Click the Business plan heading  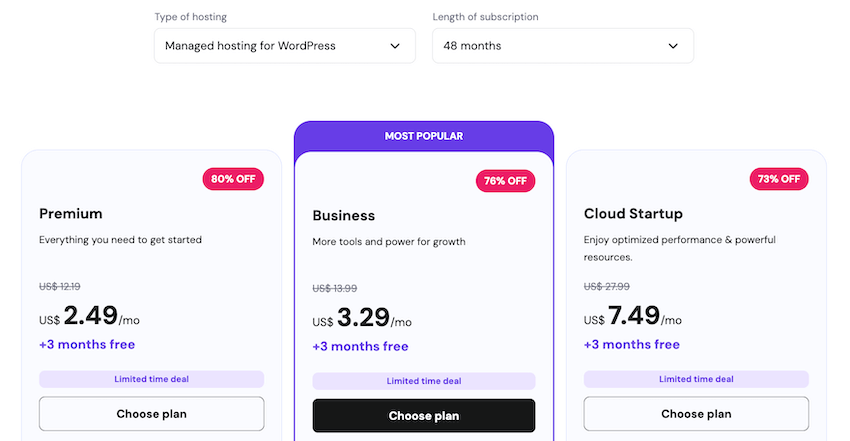pos(344,215)
